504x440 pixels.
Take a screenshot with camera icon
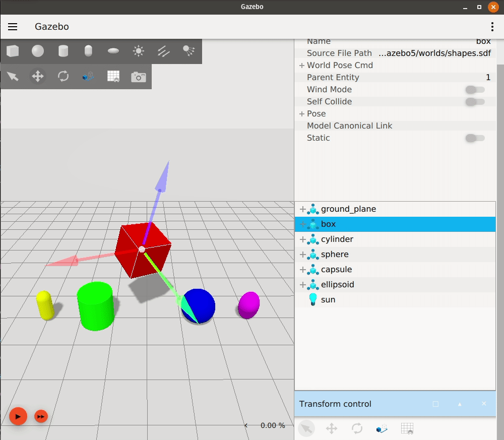point(139,77)
